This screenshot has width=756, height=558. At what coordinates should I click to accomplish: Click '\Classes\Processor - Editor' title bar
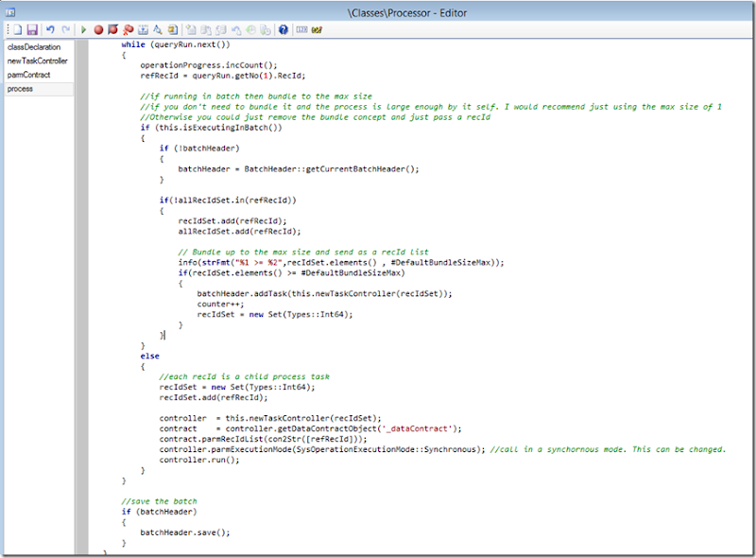[407, 13]
